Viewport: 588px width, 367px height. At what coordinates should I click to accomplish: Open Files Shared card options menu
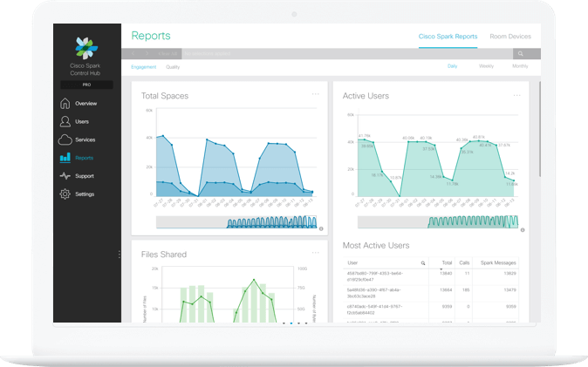point(316,253)
